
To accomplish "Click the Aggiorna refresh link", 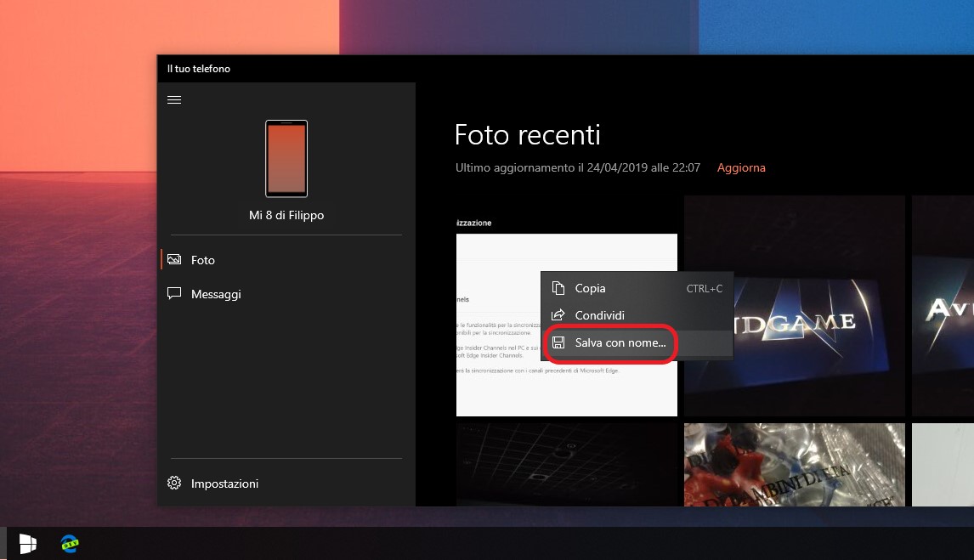I will click(741, 167).
